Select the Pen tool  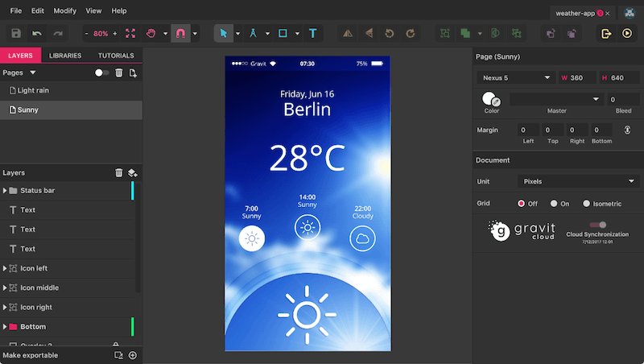[x=253, y=33]
